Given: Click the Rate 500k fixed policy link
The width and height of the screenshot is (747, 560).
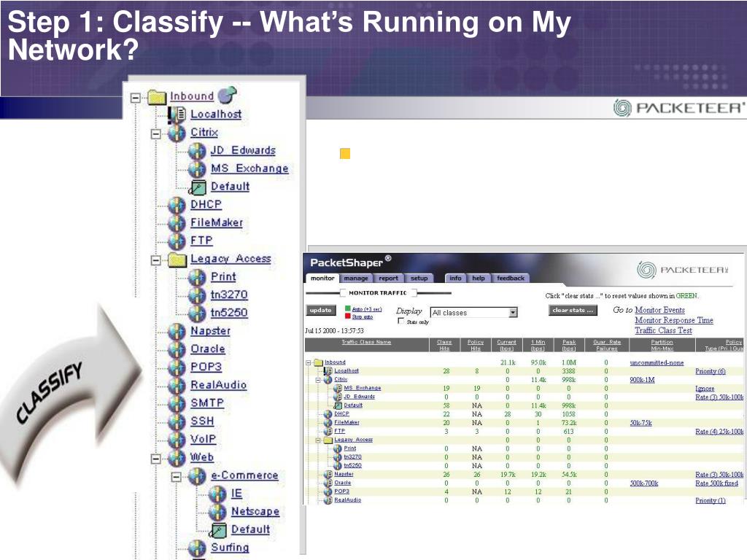Looking at the screenshot, I should click(716, 483).
